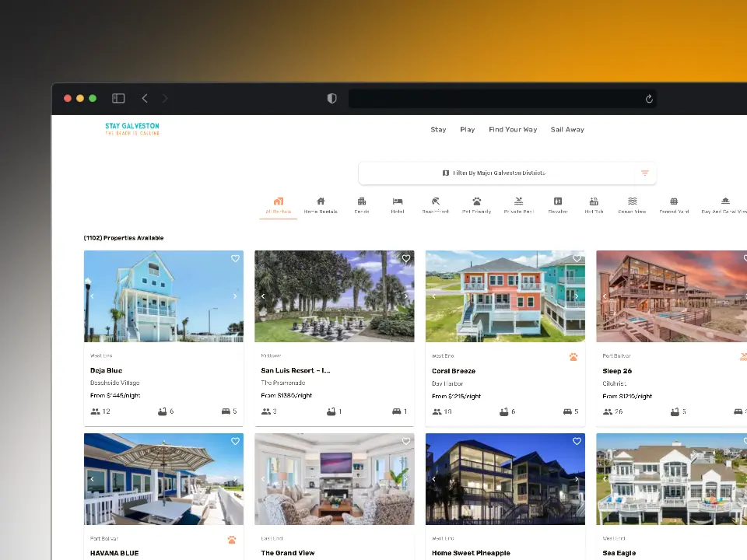Viewport: 747px width, 560px height.
Task: Show previous photo of Havana Blue
Action: pyautogui.click(x=92, y=479)
